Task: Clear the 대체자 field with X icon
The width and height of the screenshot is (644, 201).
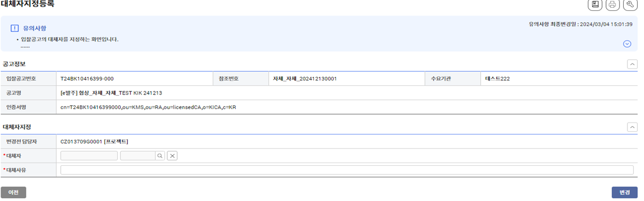Action: [172, 155]
